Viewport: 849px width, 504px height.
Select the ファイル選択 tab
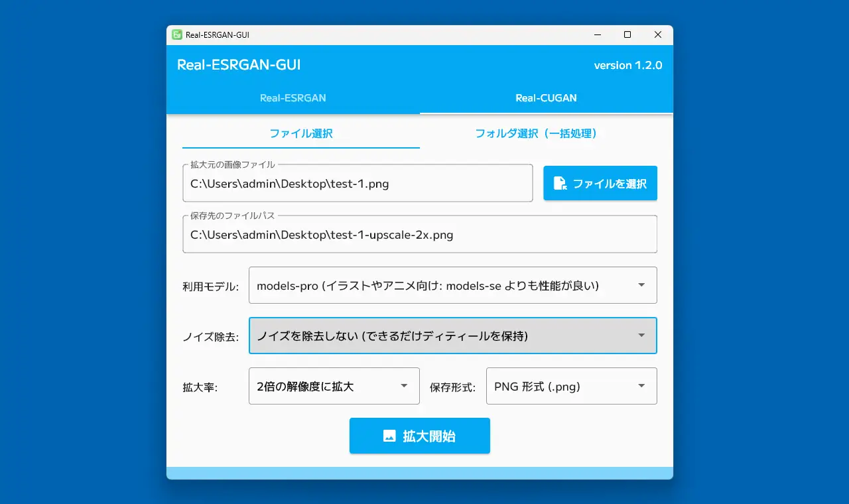301,133
